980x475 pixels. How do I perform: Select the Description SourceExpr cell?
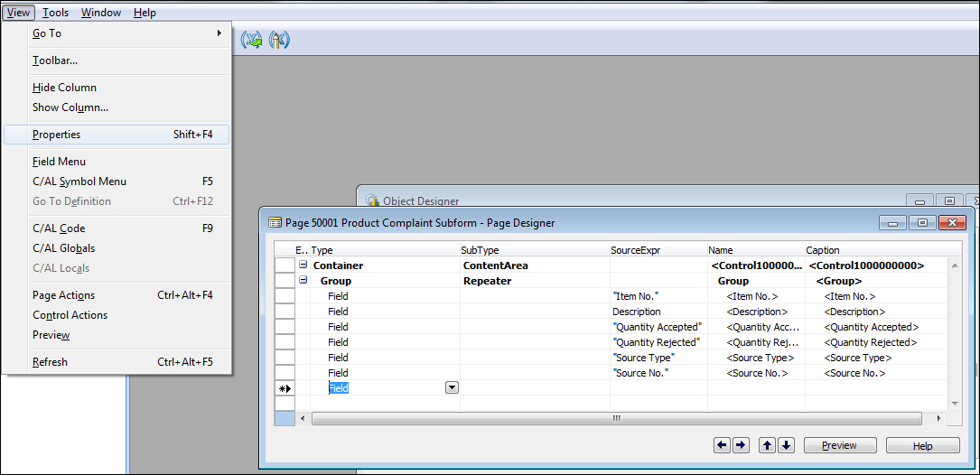(658, 312)
